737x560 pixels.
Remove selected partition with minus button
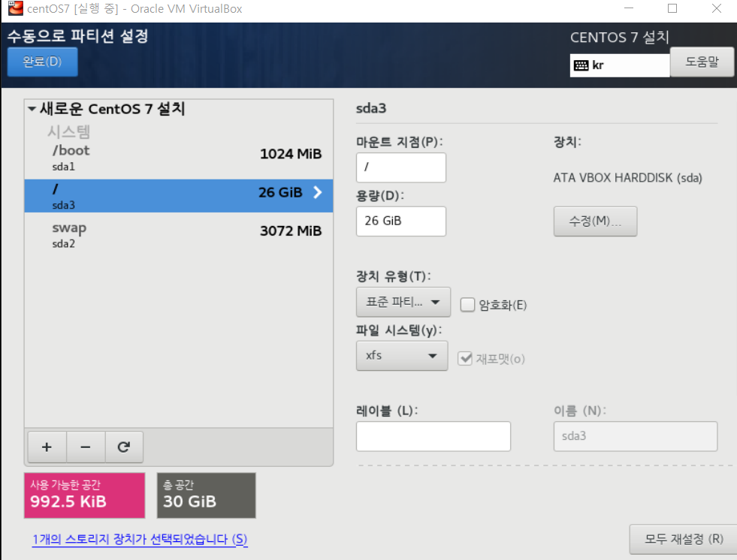[x=86, y=447]
